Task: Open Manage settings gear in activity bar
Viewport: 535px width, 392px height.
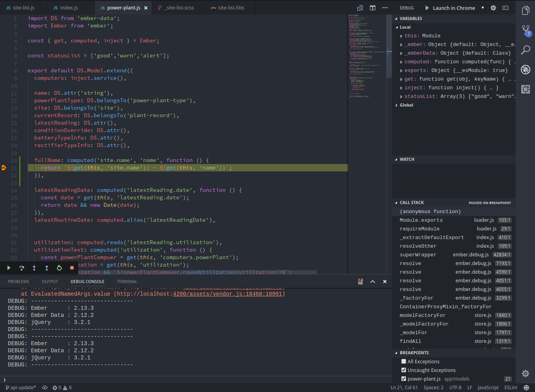Action: pos(526,374)
